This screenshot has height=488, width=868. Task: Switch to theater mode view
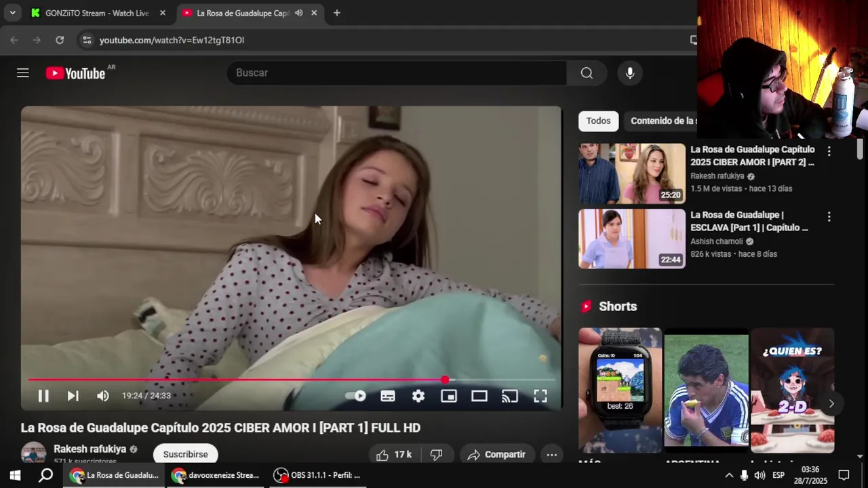(x=479, y=396)
